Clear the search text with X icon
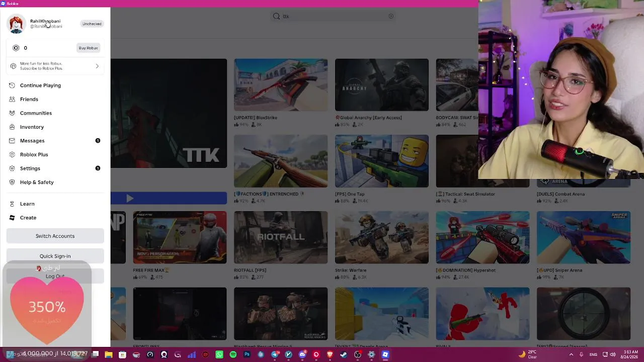The image size is (644, 362). [x=391, y=16]
